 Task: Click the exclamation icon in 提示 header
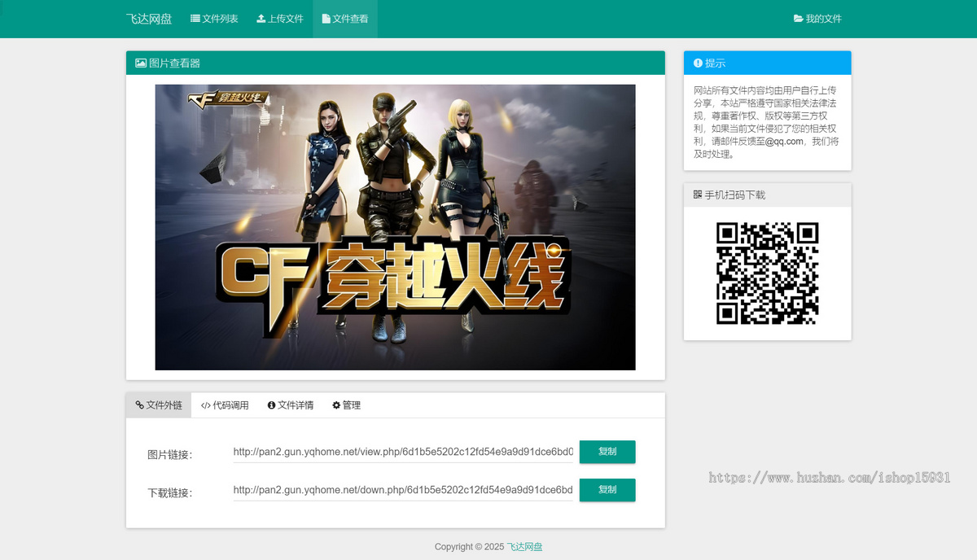(x=698, y=63)
